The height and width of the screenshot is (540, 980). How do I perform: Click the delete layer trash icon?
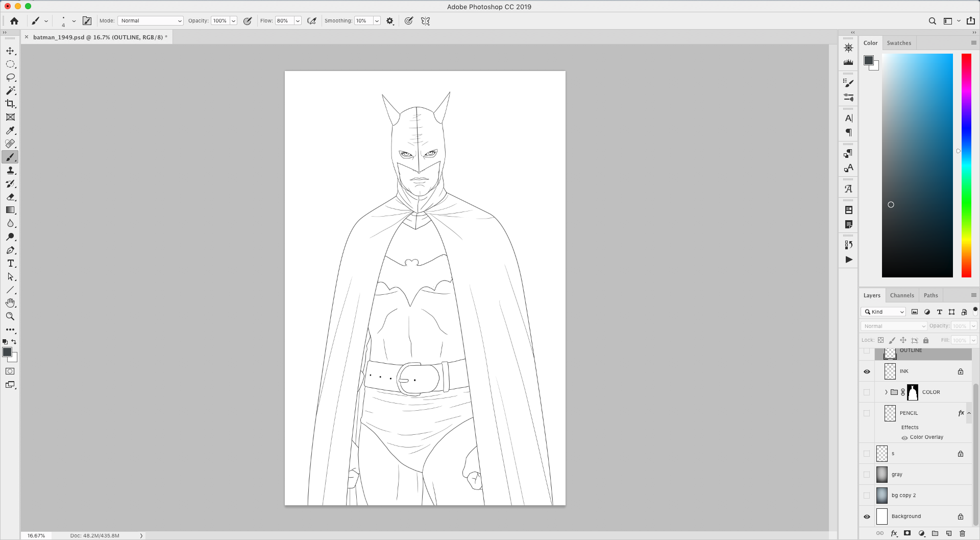(963, 533)
